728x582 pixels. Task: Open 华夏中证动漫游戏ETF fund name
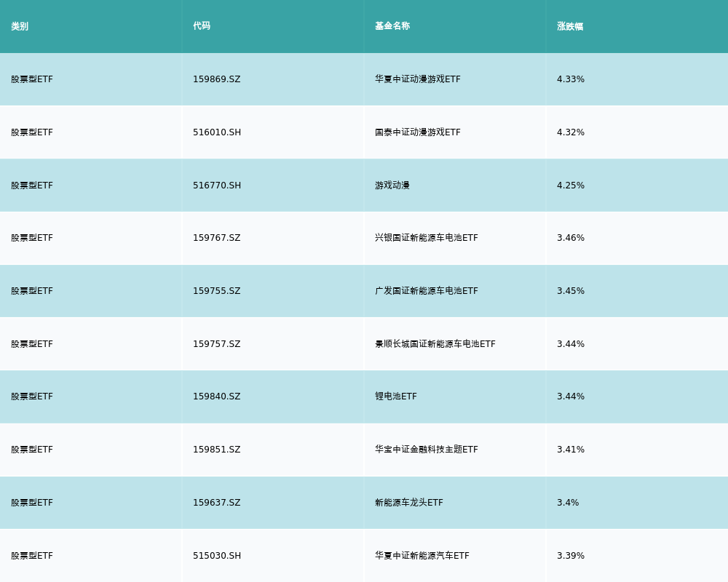pyautogui.click(x=417, y=79)
